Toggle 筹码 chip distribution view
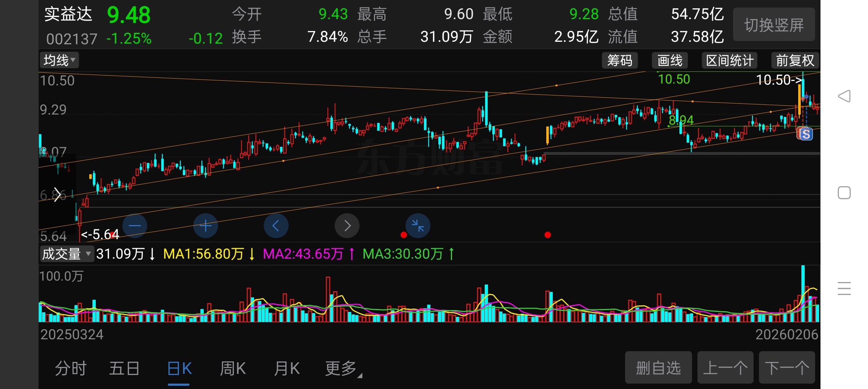868x389 pixels. pyautogui.click(x=620, y=60)
